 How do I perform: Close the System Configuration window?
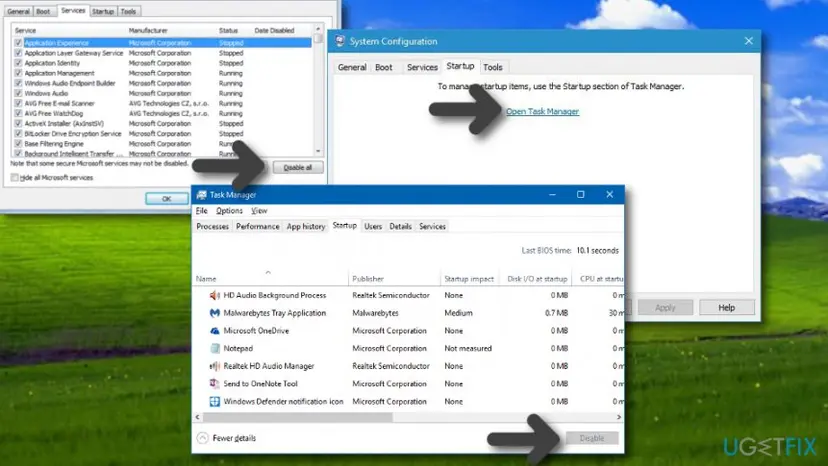748,41
